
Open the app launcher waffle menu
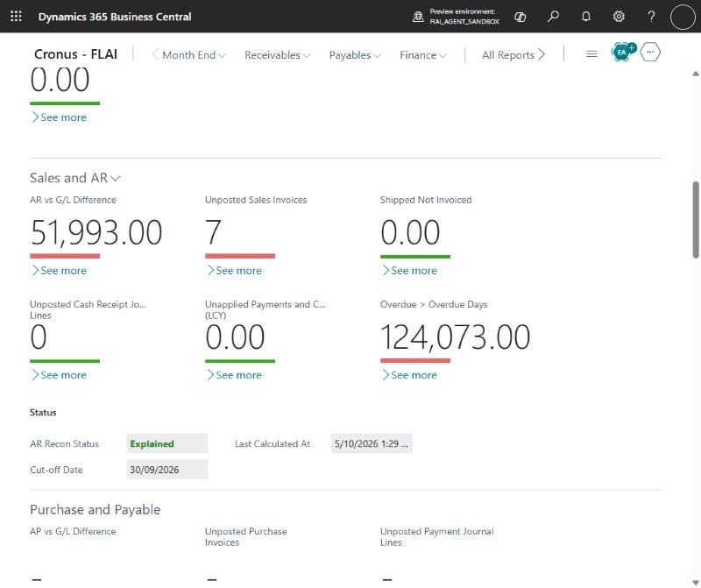click(16, 17)
